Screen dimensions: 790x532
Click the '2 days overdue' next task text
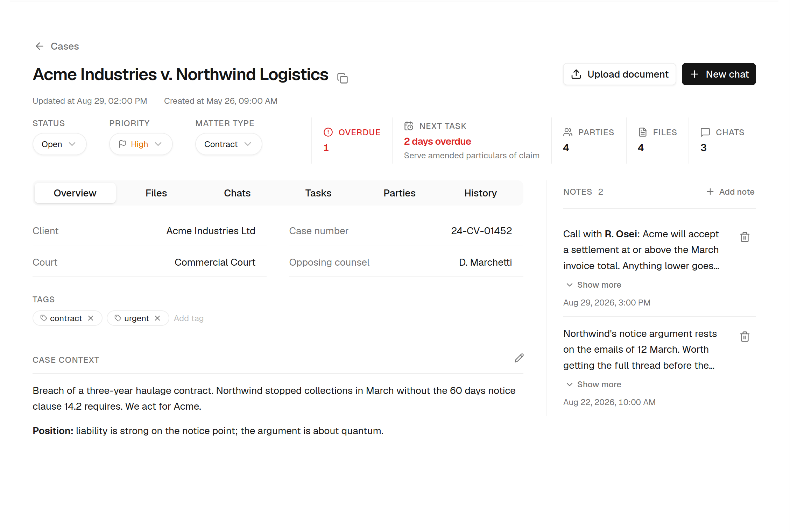(x=437, y=142)
